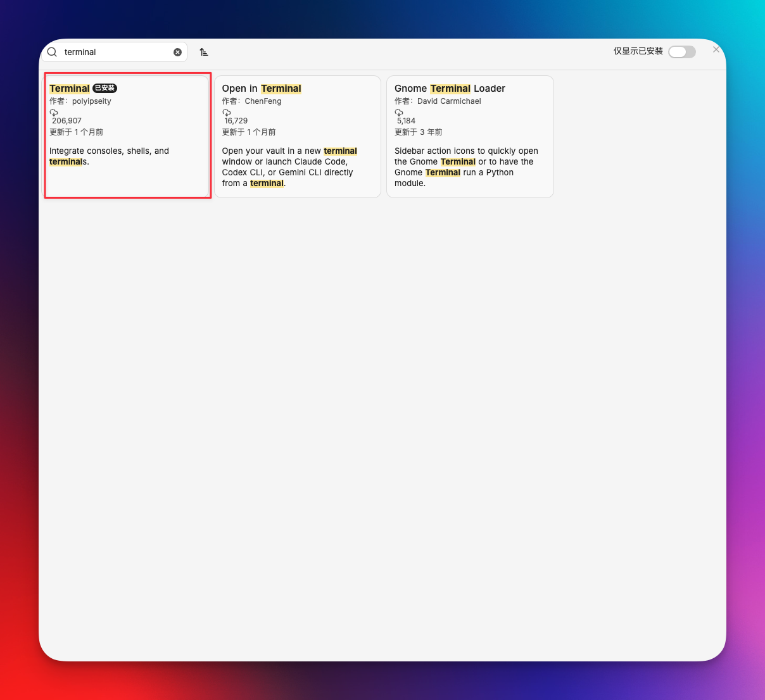Clear the 'terminal' search text
The width and height of the screenshot is (765, 700).
point(177,52)
